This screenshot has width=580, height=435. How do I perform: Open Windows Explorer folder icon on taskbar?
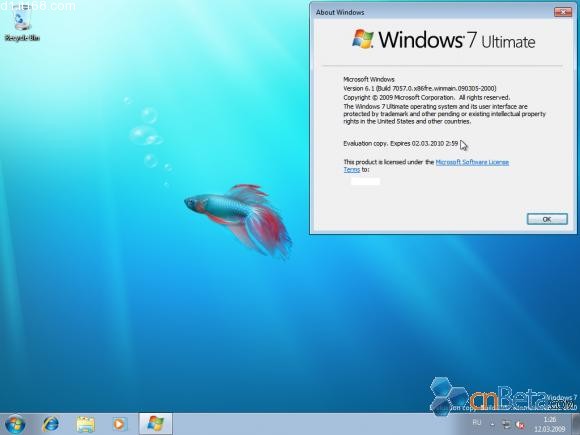[x=85, y=424]
